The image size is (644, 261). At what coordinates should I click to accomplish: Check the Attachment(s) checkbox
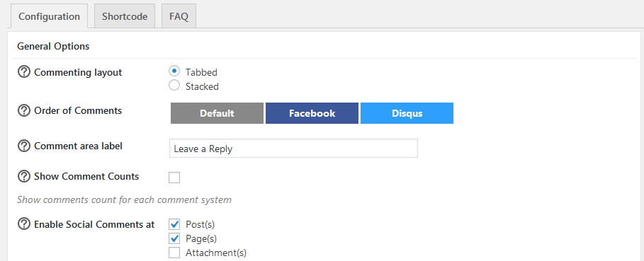tap(174, 253)
